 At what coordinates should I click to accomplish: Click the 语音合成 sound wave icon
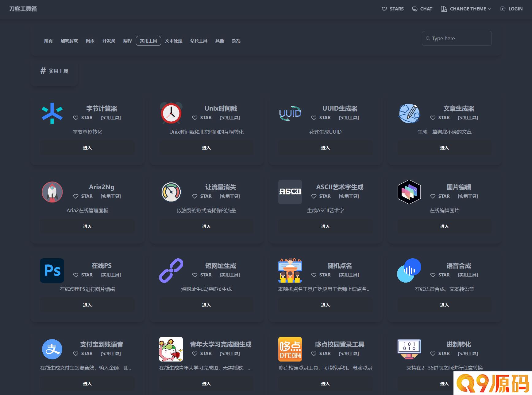tap(409, 271)
